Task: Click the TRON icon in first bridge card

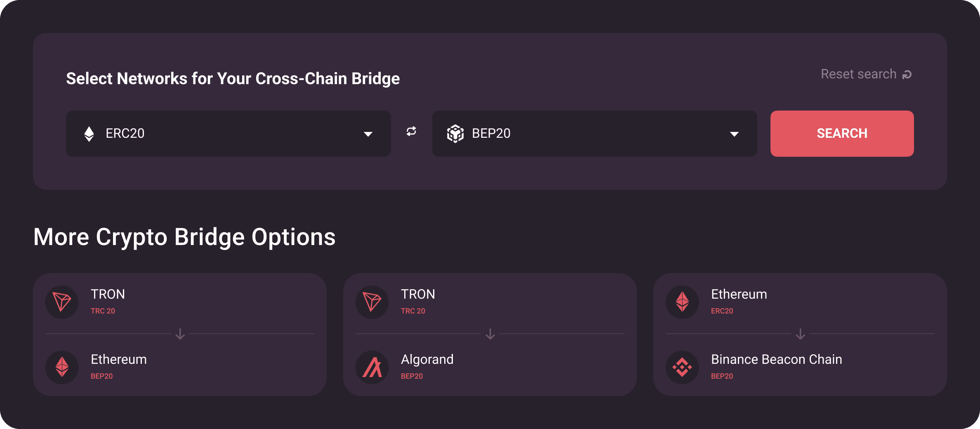Action: click(x=62, y=302)
